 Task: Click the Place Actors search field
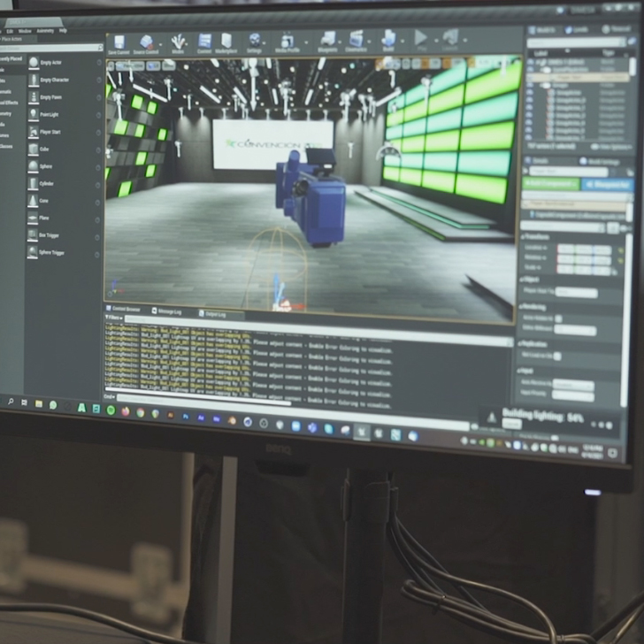coord(50,48)
